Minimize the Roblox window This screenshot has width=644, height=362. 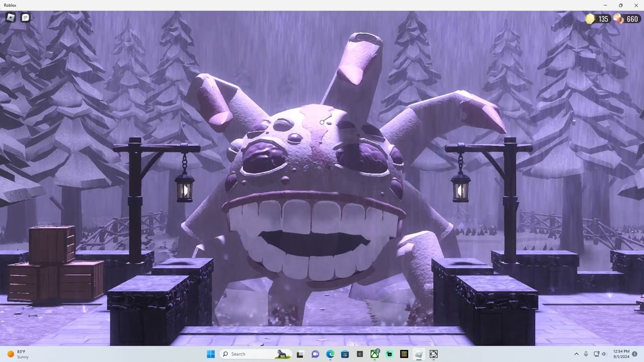click(605, 5)
